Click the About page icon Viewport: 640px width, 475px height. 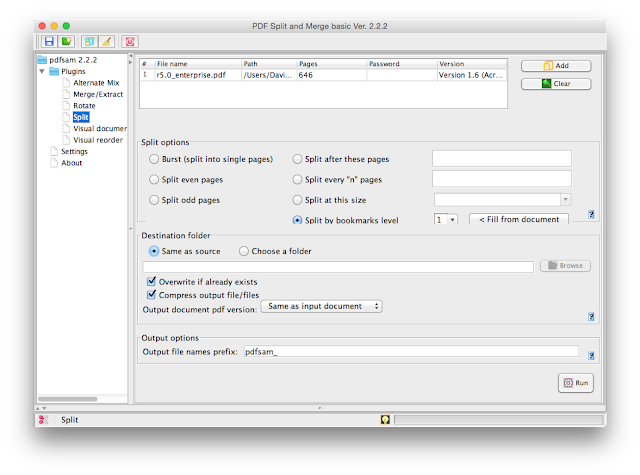point(54,163)
